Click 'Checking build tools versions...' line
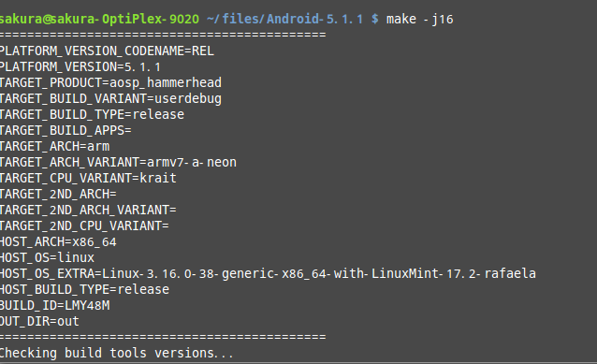 [x=117, y=354]
